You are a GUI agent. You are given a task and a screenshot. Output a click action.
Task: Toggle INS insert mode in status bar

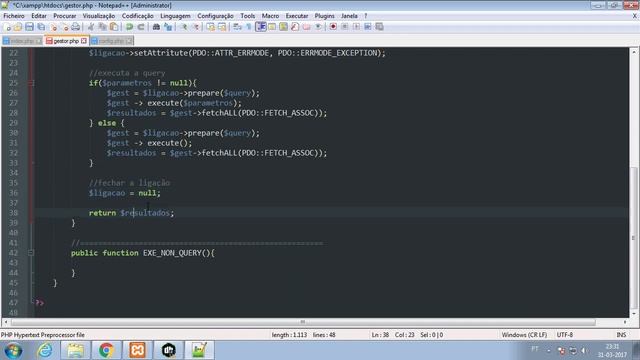621,335
